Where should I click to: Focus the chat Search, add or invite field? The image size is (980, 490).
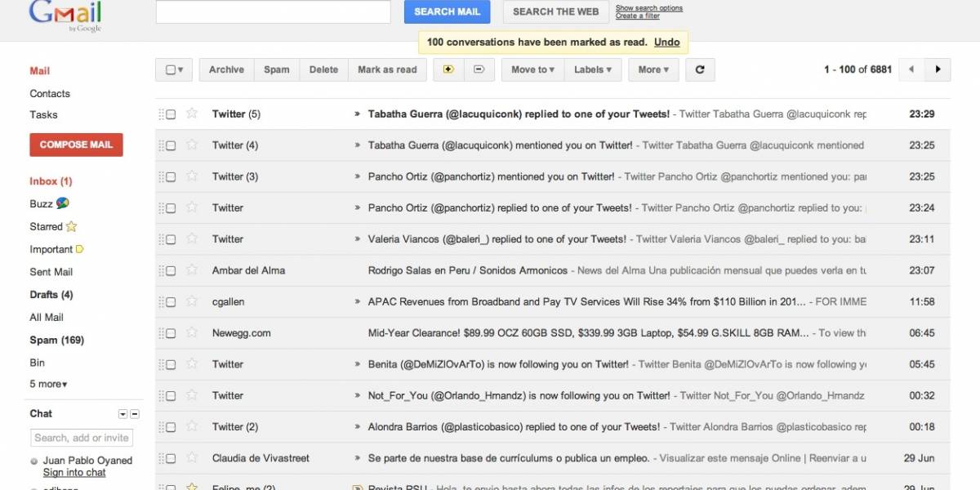point(82,438)
